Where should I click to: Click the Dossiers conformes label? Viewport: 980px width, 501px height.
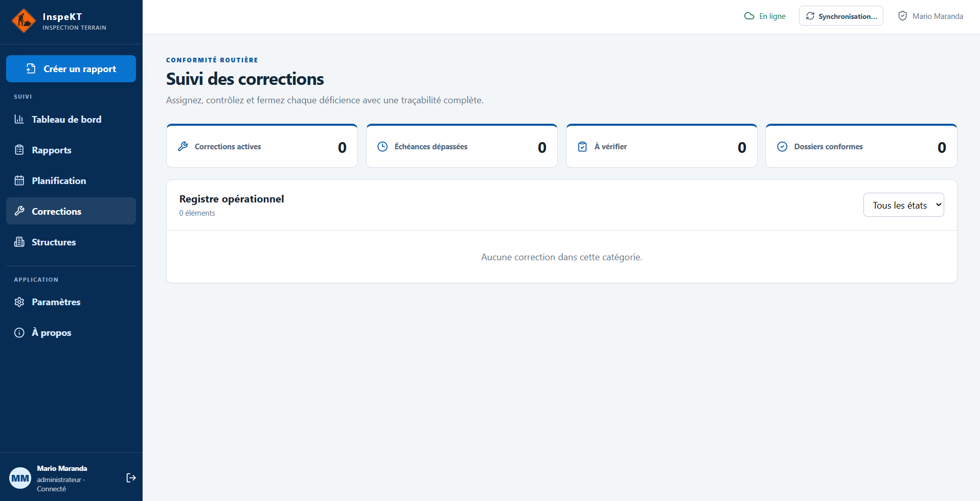(x=828, y=147)
